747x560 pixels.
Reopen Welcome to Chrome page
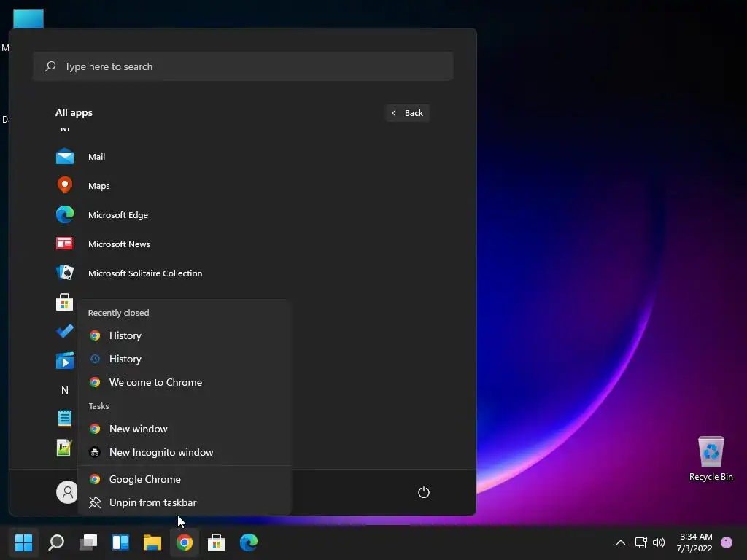185,382
